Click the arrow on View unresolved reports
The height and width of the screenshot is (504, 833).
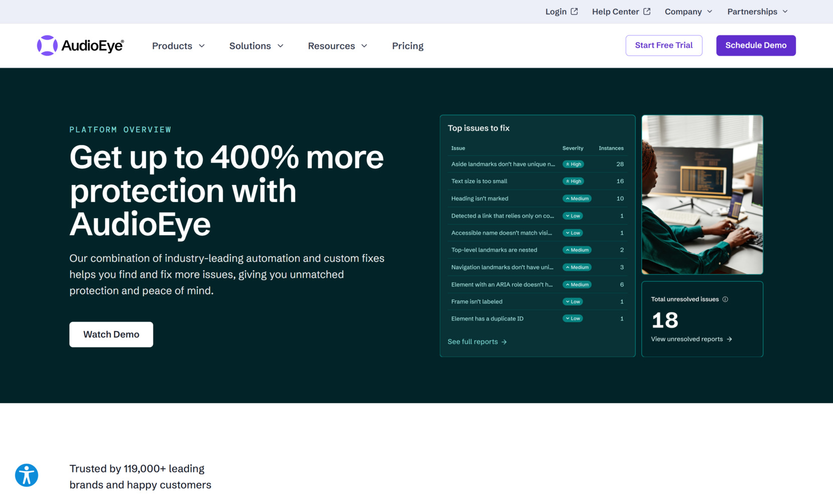coord(730,339)
